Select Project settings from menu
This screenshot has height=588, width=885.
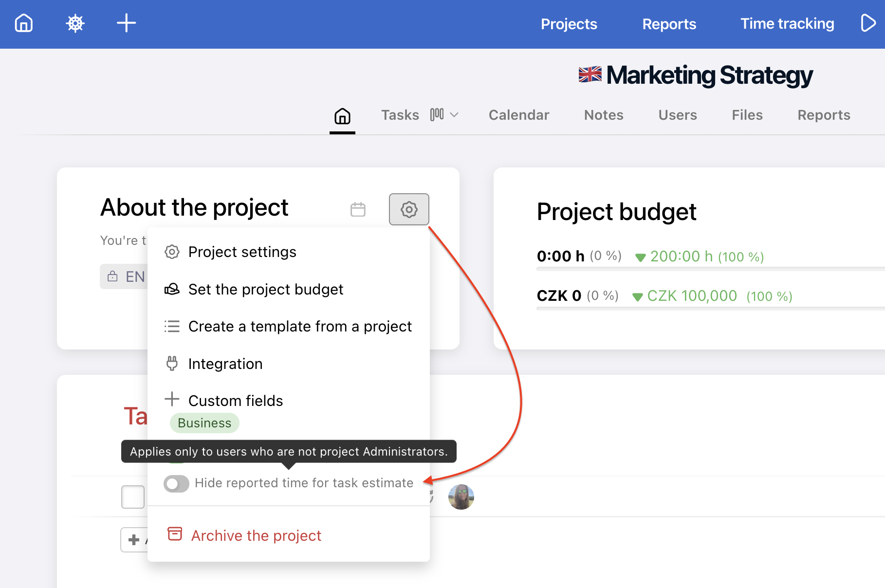point(242,252)
